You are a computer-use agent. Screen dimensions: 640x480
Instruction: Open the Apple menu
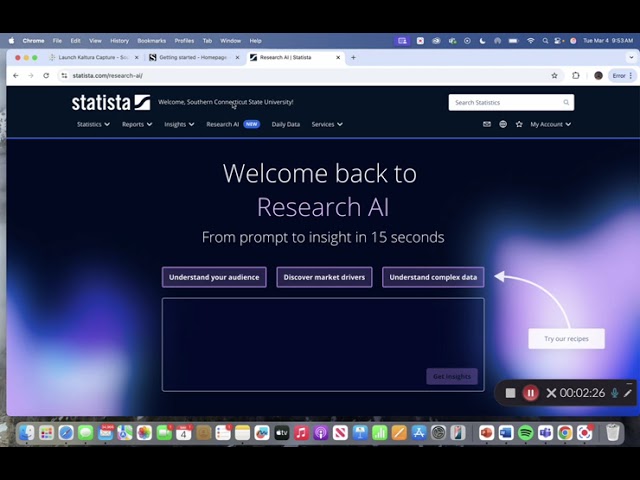(x=11, y=41)
